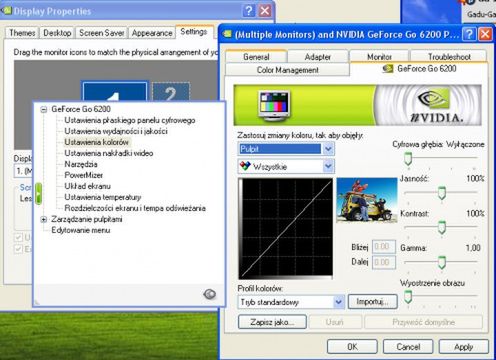Click the Jasność brightness slider thumb

pos(442,193)
